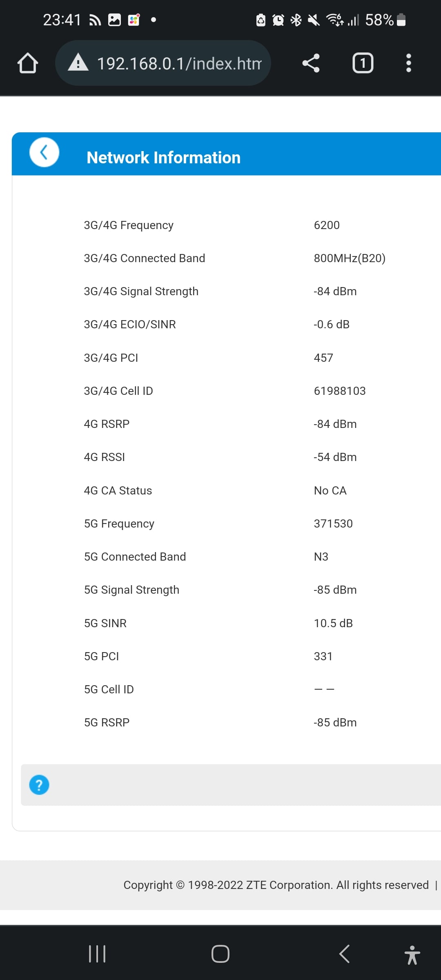Tap the Bluetooth status icon
The width and height of the screenshot is (441, 980).
tap(296, 20)
